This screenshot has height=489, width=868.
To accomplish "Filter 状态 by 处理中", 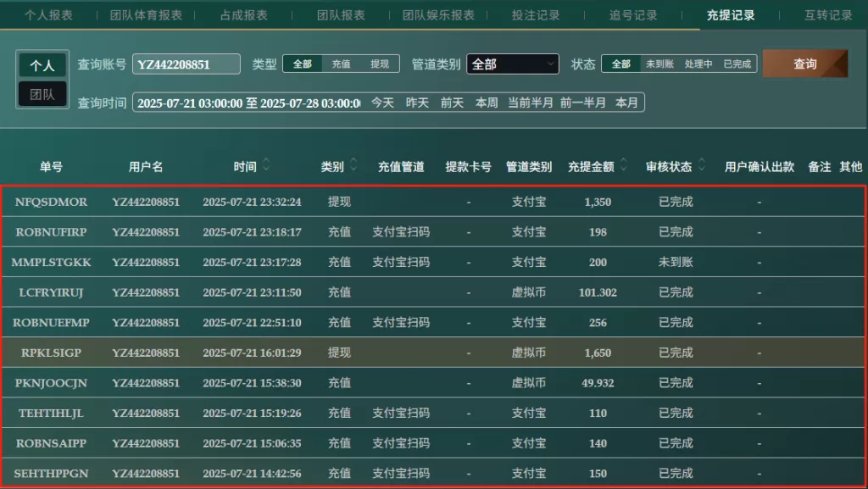I will click(698, 64).
